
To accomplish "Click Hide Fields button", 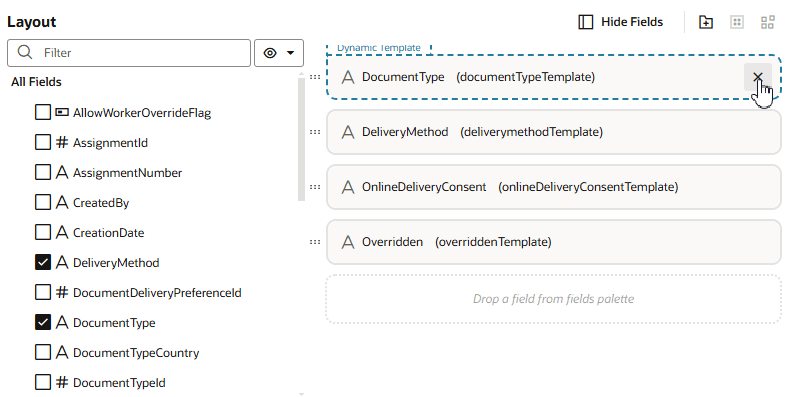I will tap(620, 22).
